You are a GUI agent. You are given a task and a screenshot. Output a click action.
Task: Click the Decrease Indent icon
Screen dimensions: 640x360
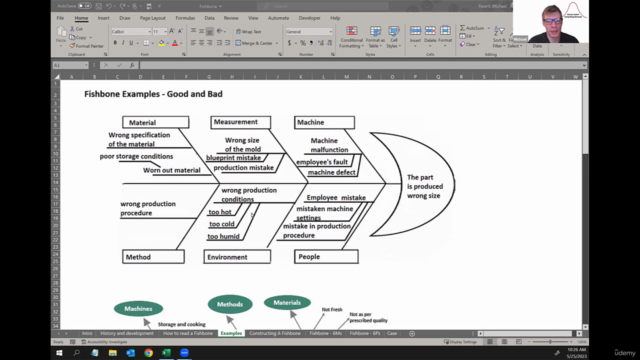click(x=219, y=43)
